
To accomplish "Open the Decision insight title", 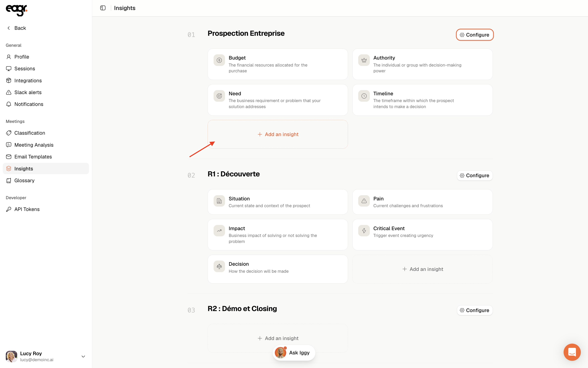I will point(239,264).
